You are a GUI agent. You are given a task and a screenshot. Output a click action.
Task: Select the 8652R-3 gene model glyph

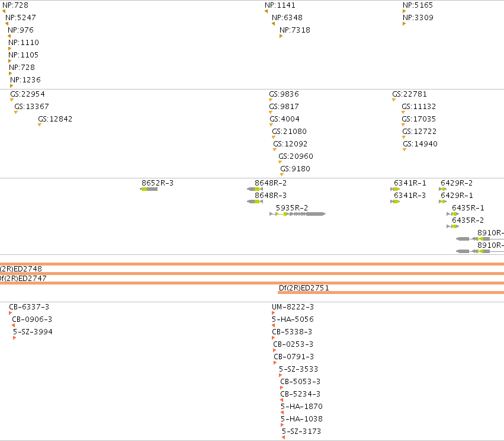149,189
